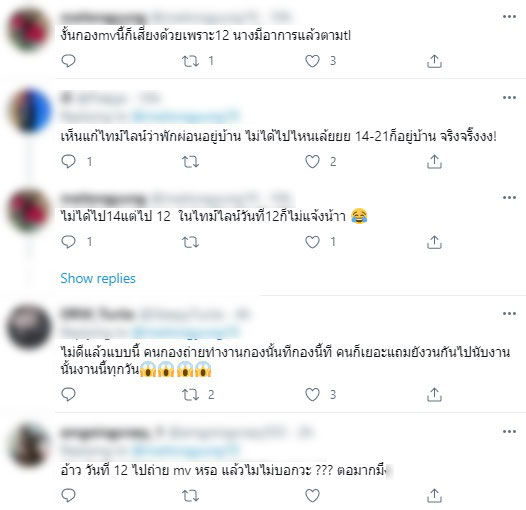Reply to the tweet mentioning 14-21
This screenshot has height=510, width=526.
click(68, 162)
